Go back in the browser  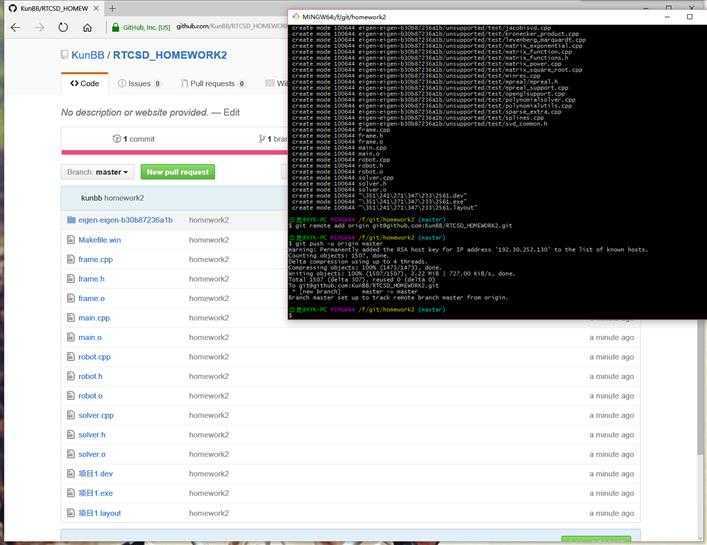(15, 27)
